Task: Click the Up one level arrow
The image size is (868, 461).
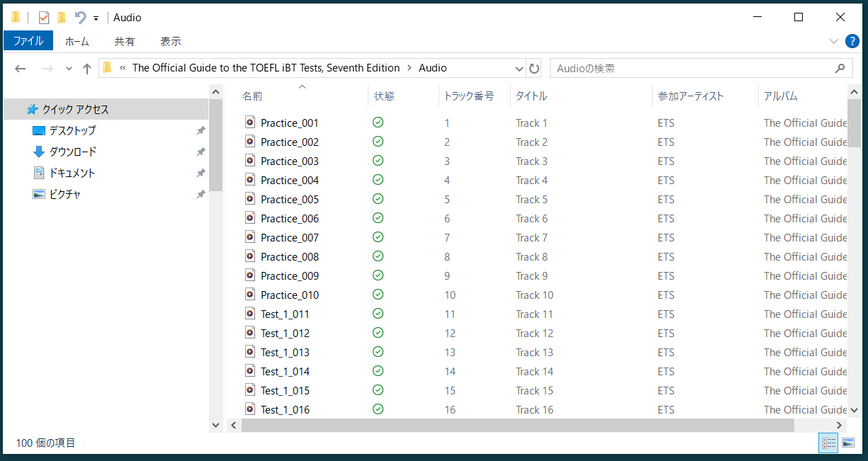Action: pyautogui.click(x=87, y=69)
